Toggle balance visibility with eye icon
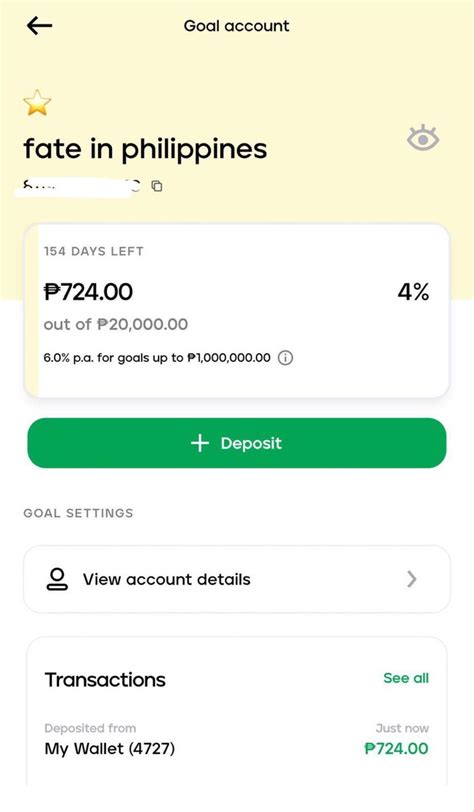The image size is (474, 812). 423,138
